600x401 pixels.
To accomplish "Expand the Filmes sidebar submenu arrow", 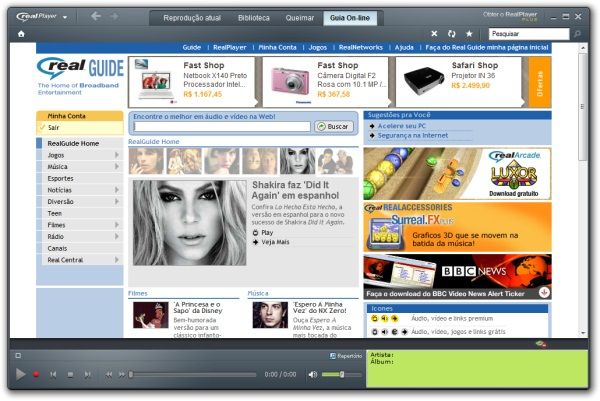I will pos(117,224).
